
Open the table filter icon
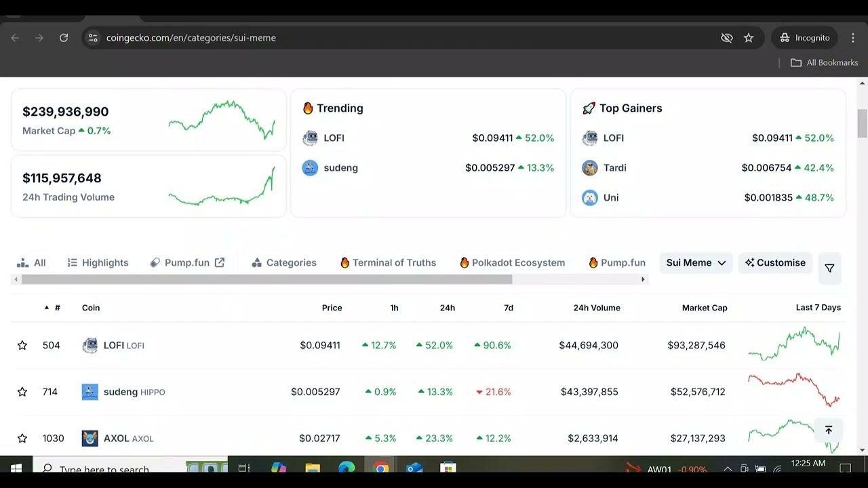[x=829, y=268]
